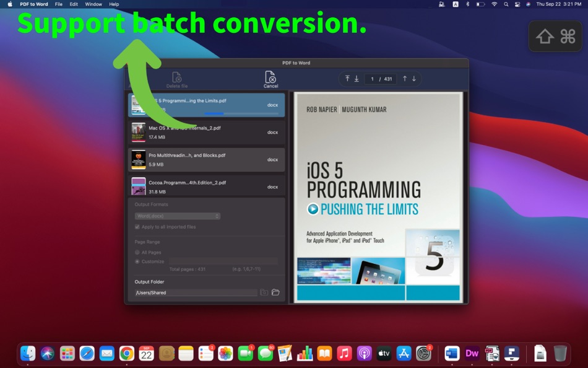Click thumbnail of Cocoa Programming file
This screenshot has height=368, width=588.
(x=139, y=186)
